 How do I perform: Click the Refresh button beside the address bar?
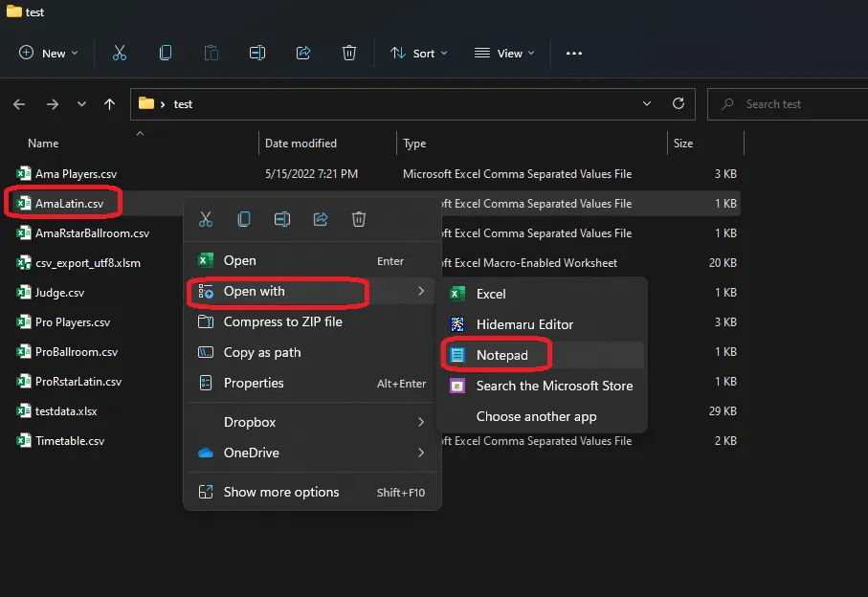click(679, 103)
